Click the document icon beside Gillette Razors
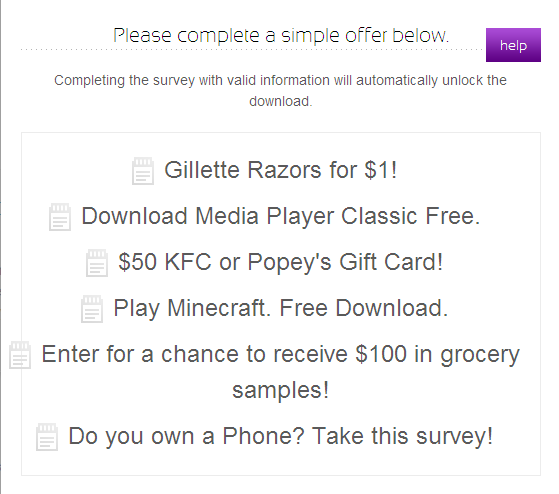This screenshot has height=494, width=559. click(x=143, y=171)
